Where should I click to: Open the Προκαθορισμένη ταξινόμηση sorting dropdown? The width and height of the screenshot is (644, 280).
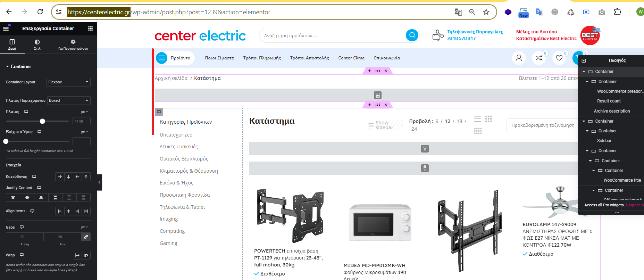(x=543, y=125)
